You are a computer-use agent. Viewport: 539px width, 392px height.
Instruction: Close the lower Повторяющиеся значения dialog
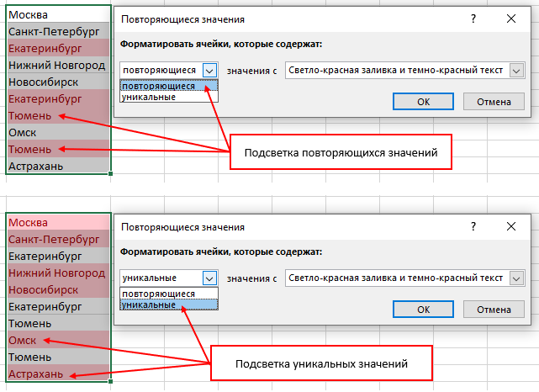[511, 226]
